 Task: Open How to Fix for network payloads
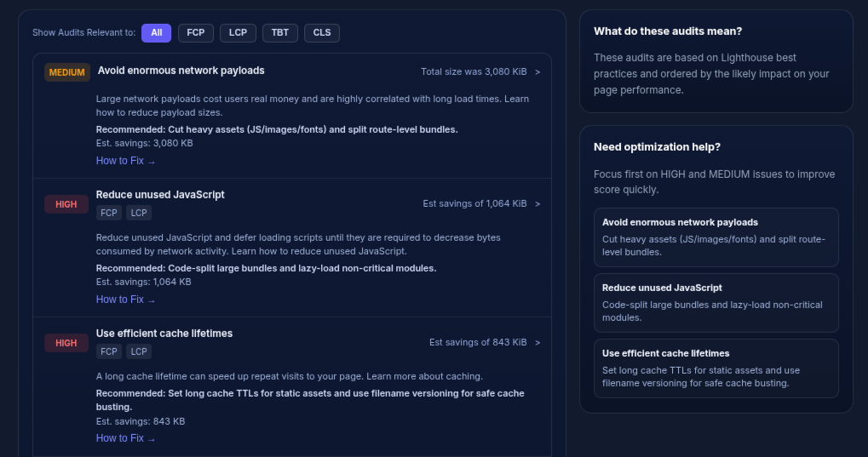click(125, 161)
